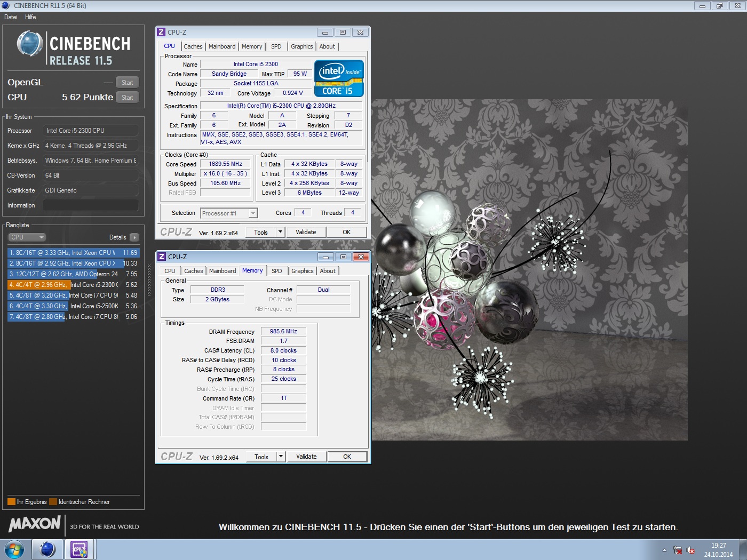Image resolution: width=747 pixels, height=560 pixels.
Task: Click the Cinebench sphere logo
Action: point(30,44)
